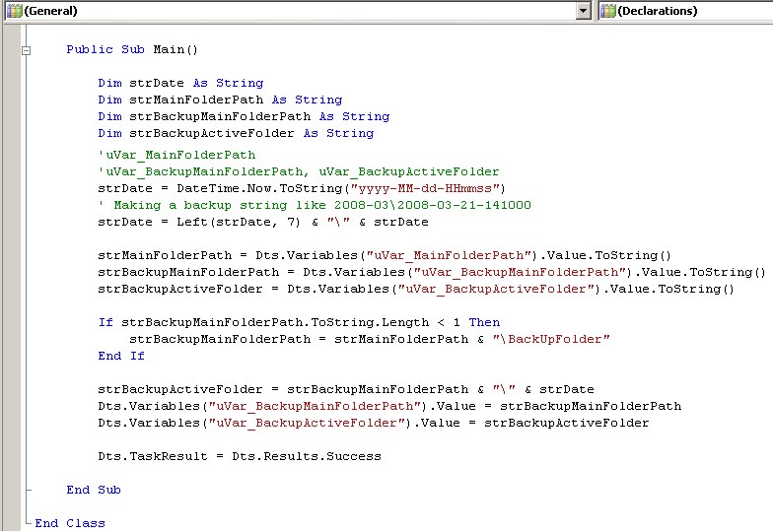Image resolution: width=773 pixels, height=532 pixels.
Task: Click the "\BackUpFolder" string literal
Action: [551, 339]
